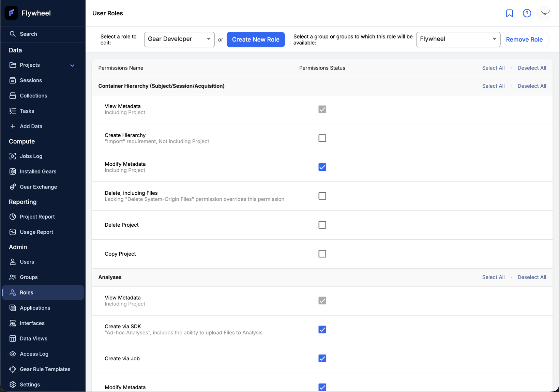Uncheck Create via Job checkbox
559x392 pixels.
pyautogui.click(x=322, y=358)
